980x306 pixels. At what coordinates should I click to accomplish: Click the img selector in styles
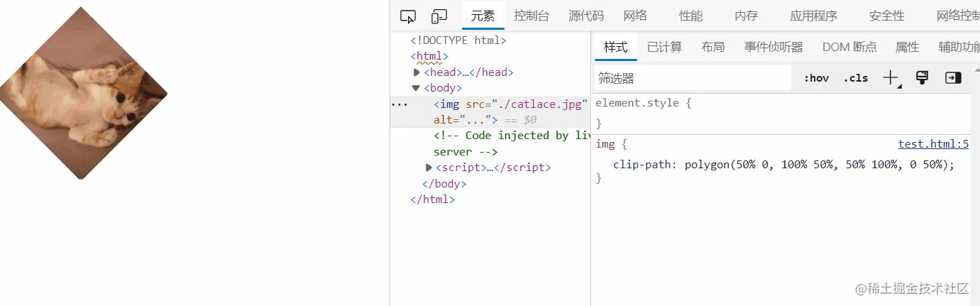605,144
